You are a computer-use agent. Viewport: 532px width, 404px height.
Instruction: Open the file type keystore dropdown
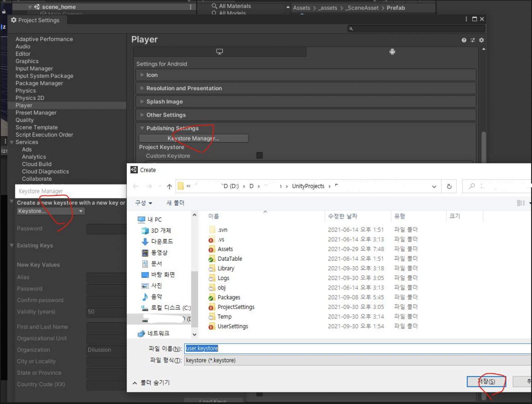point(358,360)
